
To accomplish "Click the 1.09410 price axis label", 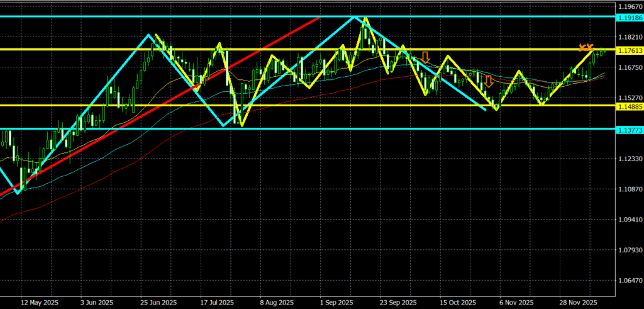I will pos(629,220).
